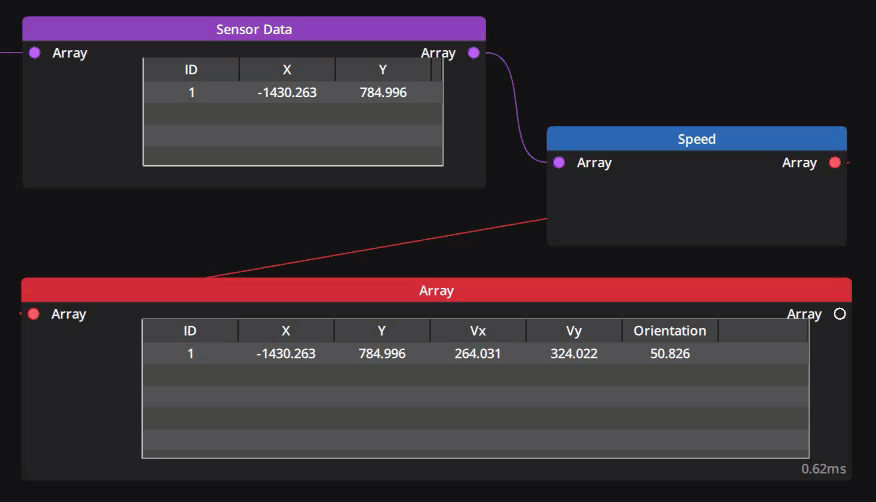Click Sensor Data input Array port

click(34, 53)
